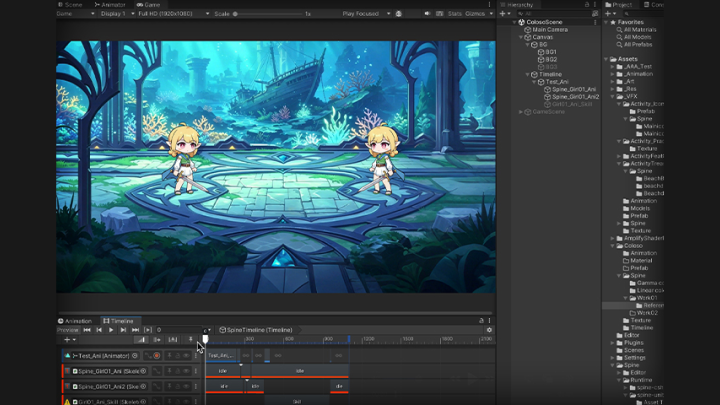This screenshot has width=720, height=405.
Task: Play the Timeline preview
Action: point(111,330)
